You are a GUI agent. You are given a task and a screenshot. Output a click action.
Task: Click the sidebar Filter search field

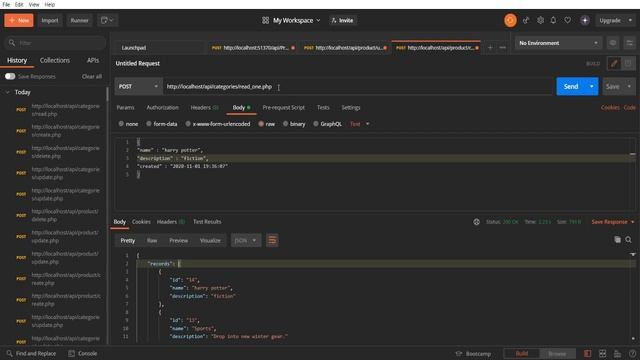coord(55,43)
